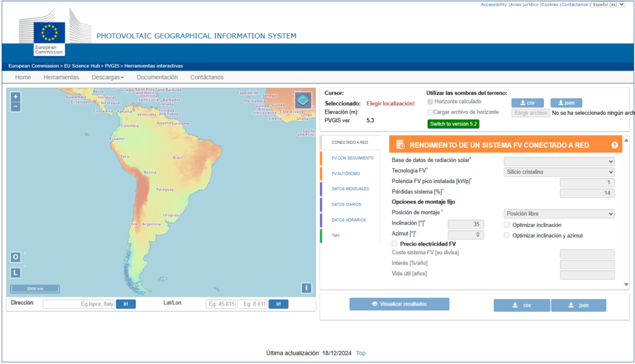Select the Conectado a red tab
This screenshot has height=364, width=635.
(350, 143)
